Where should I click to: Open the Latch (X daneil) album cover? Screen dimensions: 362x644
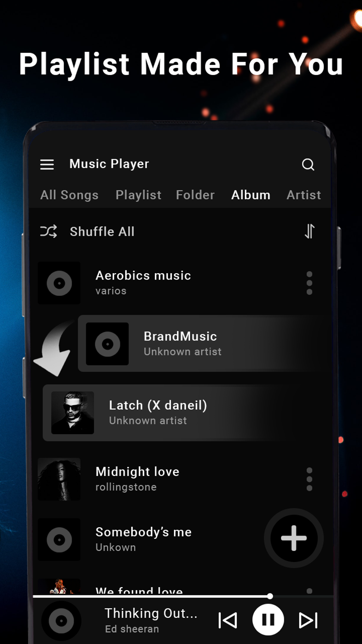click(73, 413)
